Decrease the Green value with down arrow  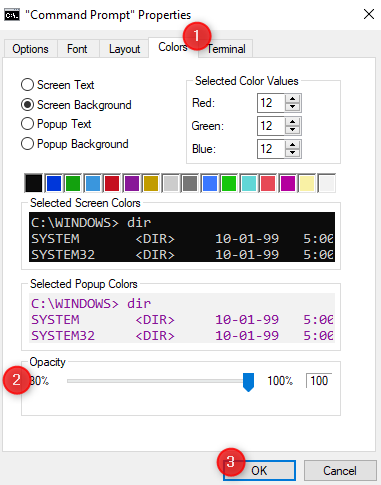[x=293, y=130]
